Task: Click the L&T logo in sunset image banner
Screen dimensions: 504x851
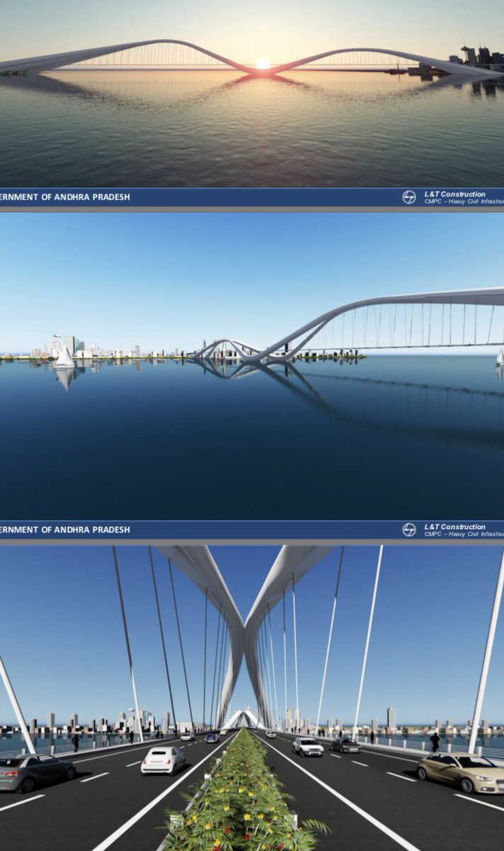Action: [409, 197]
